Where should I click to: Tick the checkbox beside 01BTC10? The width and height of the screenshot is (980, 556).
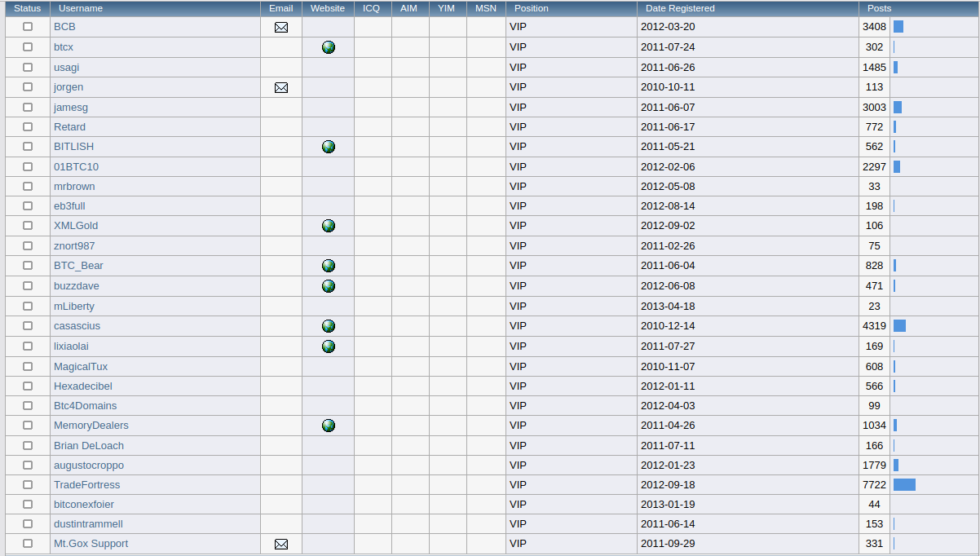coord(28,166)
